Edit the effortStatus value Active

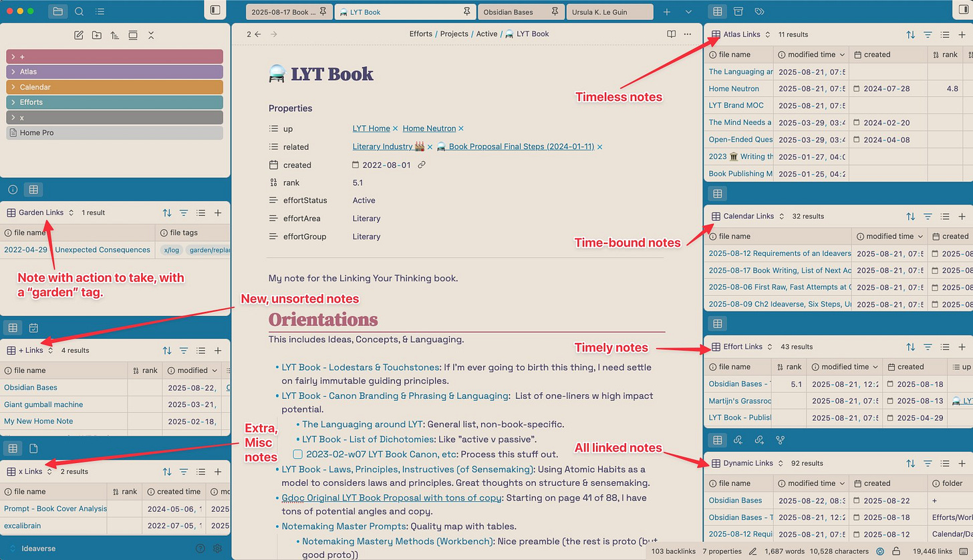[x=364, y=200]
